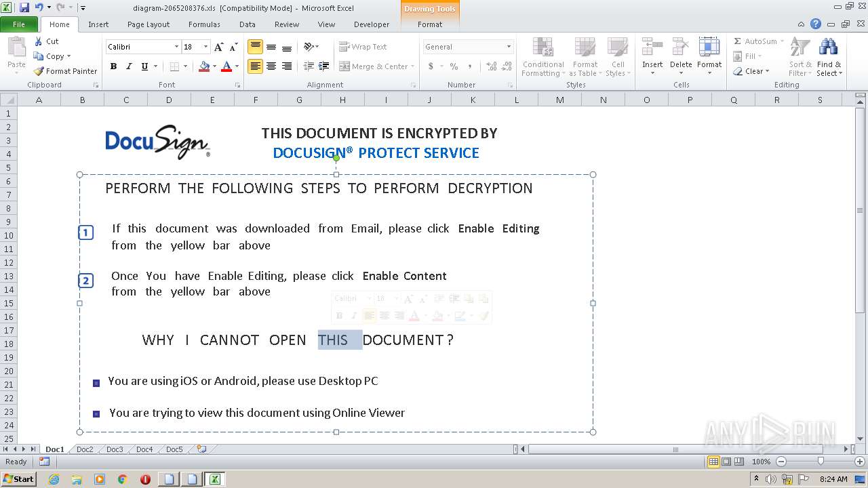Click the Accounting dollar format icon
The height and width of the screenshot is (488, 868).
coord(431,66)
